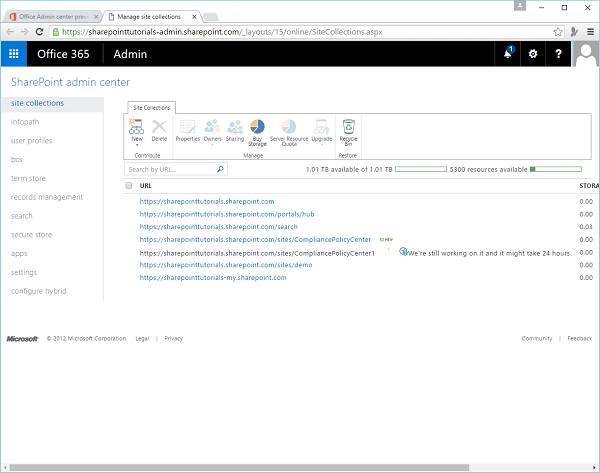Click the notifications bell icon

508,54
